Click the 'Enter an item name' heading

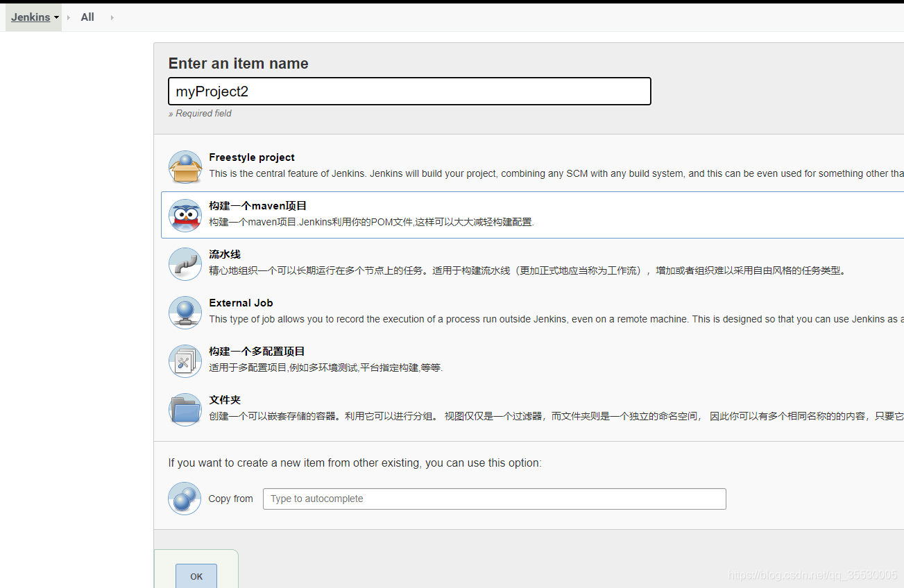pyautogui.click(x=238, y=63)
